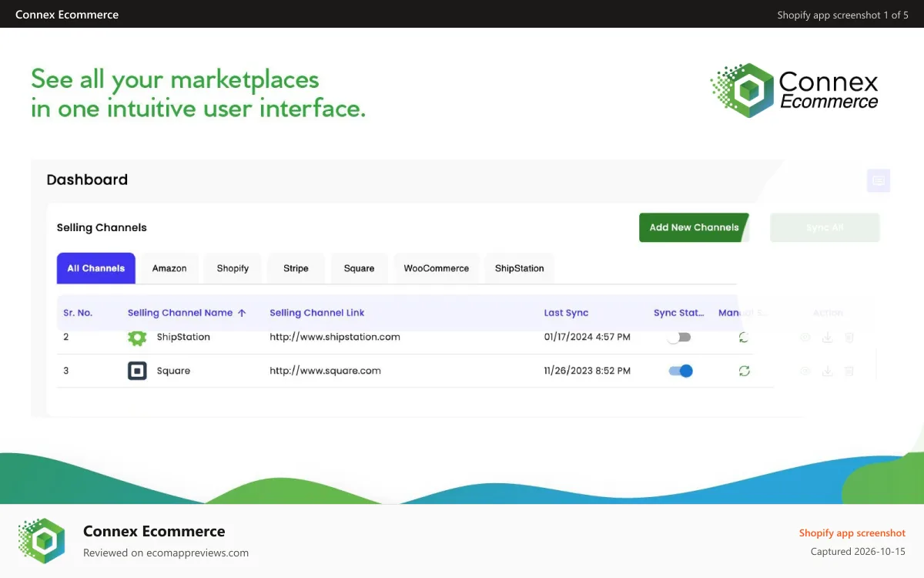Click the Sr. No. column header
Image resolution: width=924 pixels, height=578 pixels.
pos(78,313)
